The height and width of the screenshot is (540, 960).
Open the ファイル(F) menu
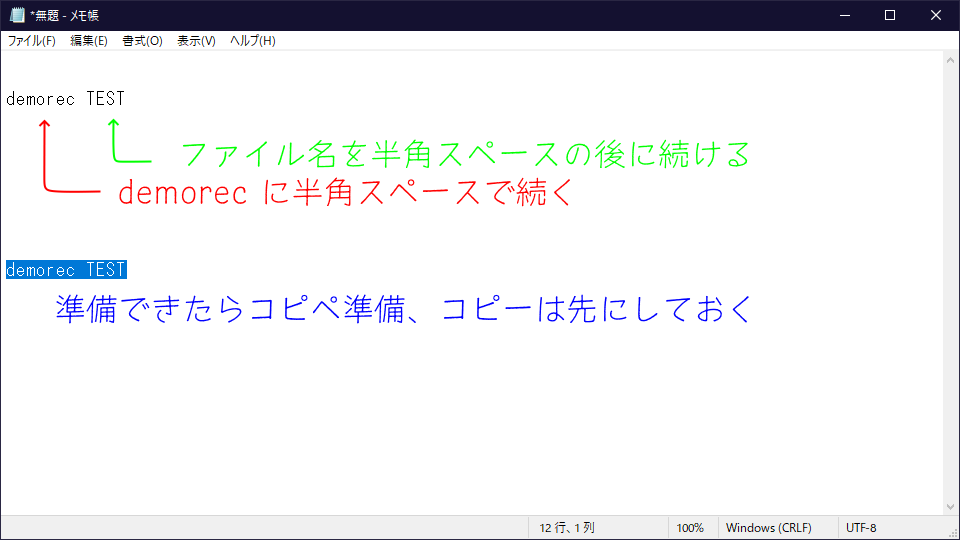point(31,41)
